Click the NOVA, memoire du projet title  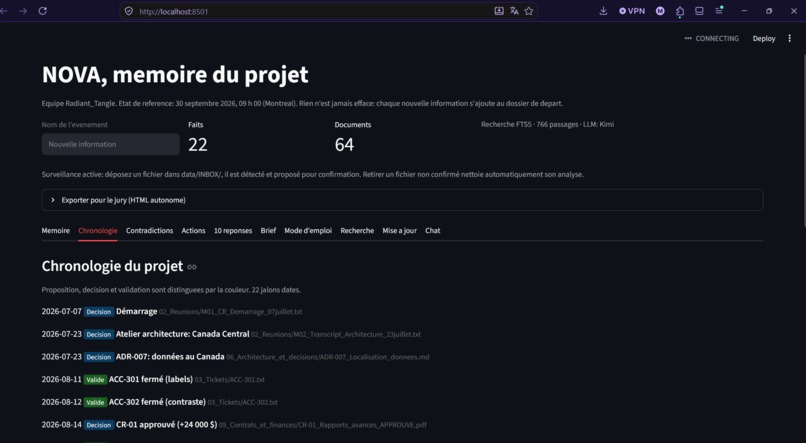click(x=175, y=75)
